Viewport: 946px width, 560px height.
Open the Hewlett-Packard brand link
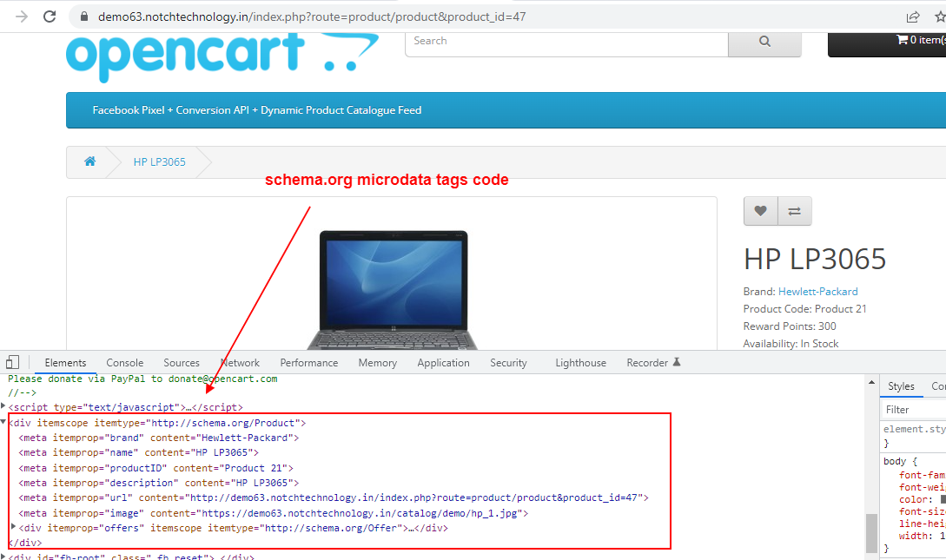coord(817,291)
